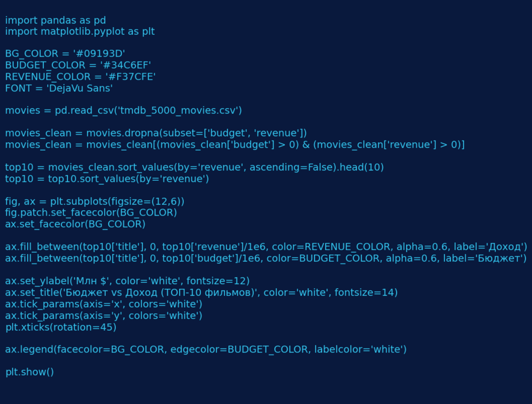
Task: Click the 'import matplotlib.pyplot as plt' line
Action: pos(80,32)
